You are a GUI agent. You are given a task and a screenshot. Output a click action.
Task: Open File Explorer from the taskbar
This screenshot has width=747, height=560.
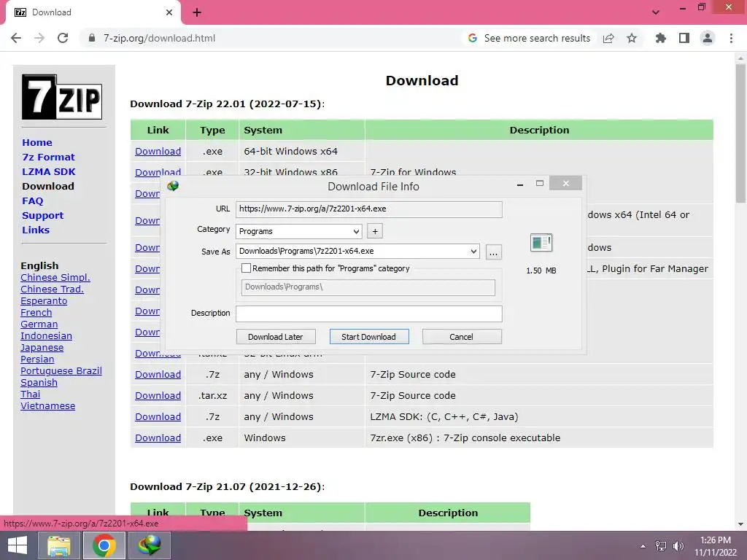pos(58,545)
